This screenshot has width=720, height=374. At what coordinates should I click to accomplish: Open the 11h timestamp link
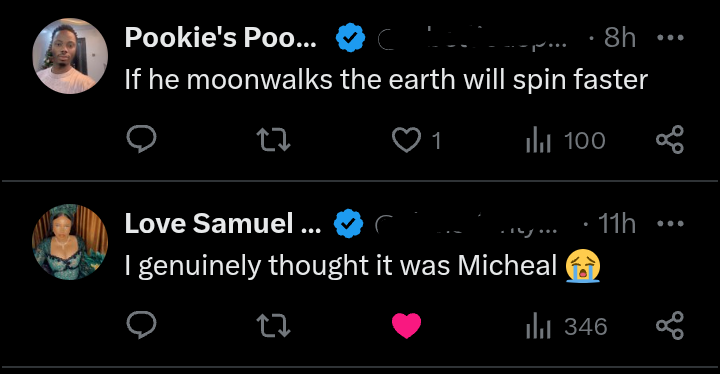coord(617,223)
